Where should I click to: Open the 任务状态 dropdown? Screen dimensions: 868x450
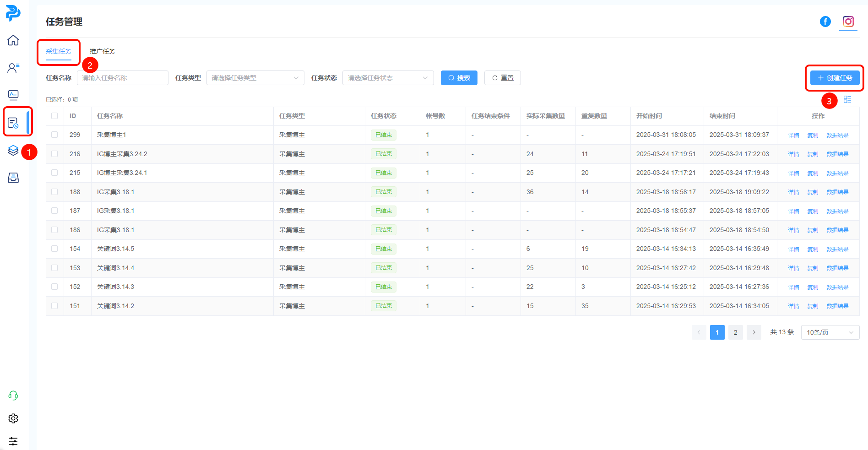[388, 78]
